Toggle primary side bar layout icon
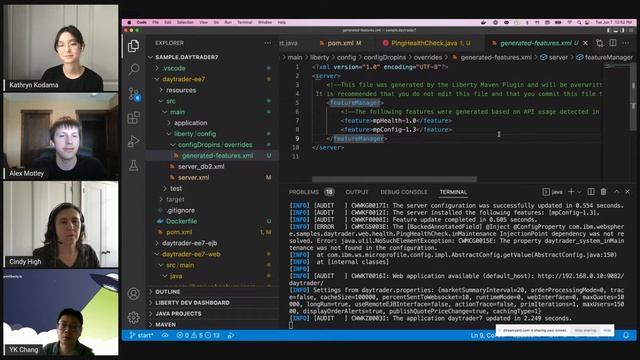 (609, 30)
